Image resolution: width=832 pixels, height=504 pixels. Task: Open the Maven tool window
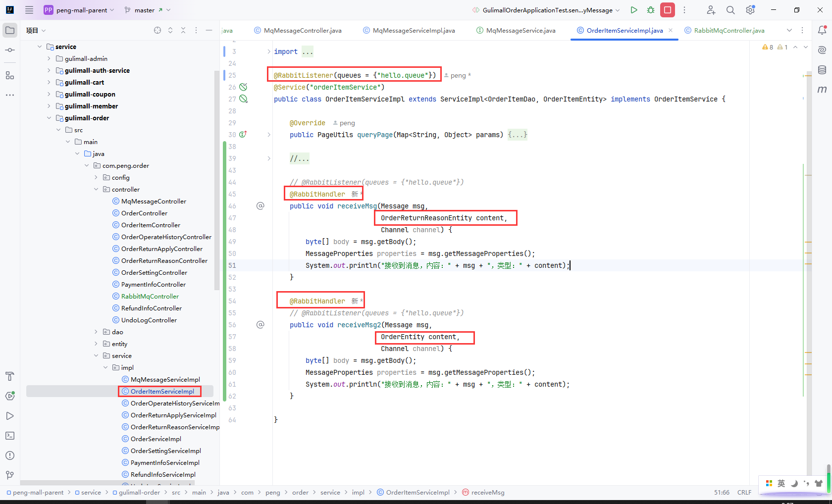[822, 90]
